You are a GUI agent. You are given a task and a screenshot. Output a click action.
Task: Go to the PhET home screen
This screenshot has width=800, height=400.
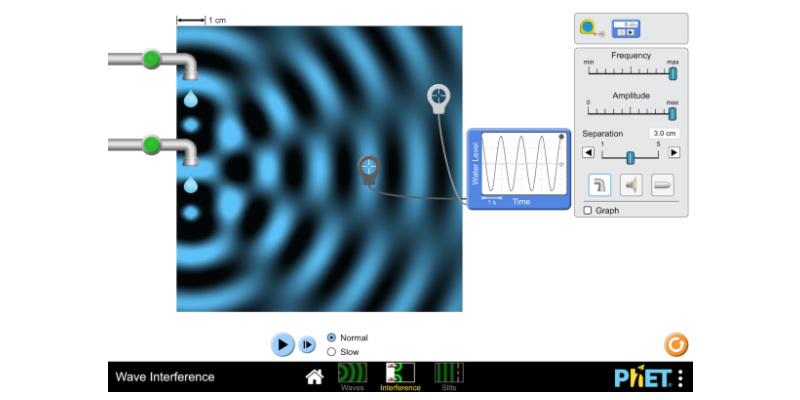click(x=314, y=377)
